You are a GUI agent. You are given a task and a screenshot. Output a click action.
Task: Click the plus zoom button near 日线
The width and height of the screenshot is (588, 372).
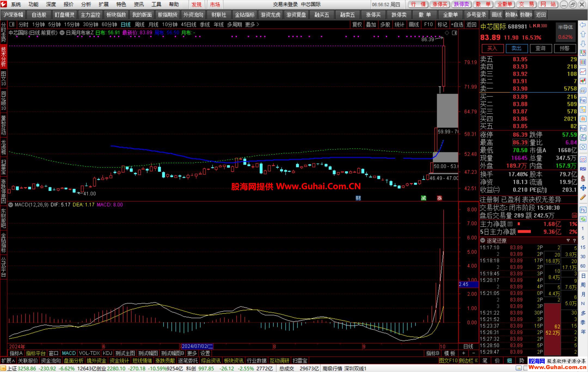464,353
